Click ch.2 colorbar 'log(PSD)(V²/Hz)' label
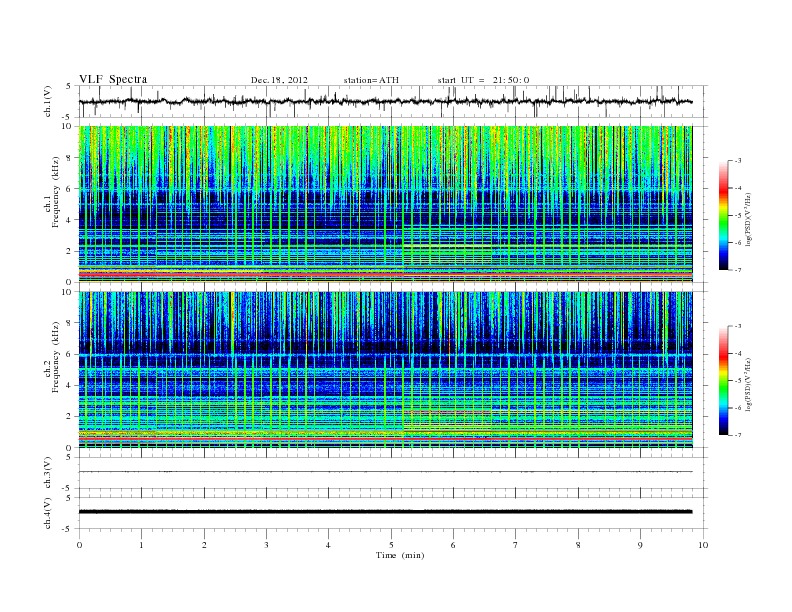 point(749,384)
